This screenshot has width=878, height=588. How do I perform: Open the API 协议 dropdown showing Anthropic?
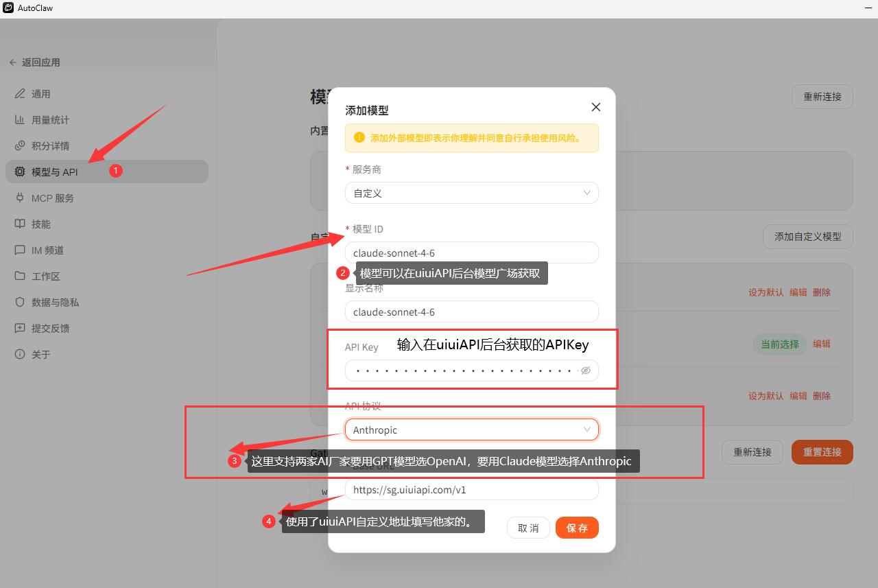pyautogui.click(x=471, y=430)
